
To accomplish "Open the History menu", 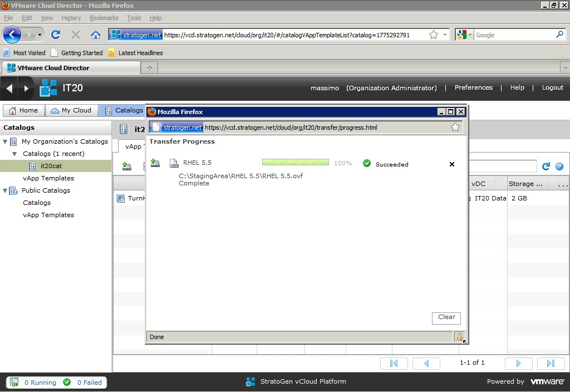I will coord(71,18).
